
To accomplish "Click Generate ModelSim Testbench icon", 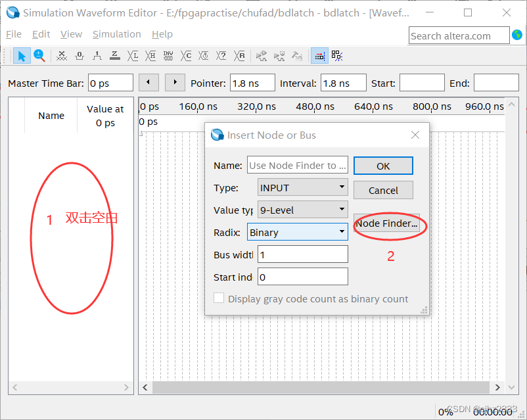I will 297,56.
